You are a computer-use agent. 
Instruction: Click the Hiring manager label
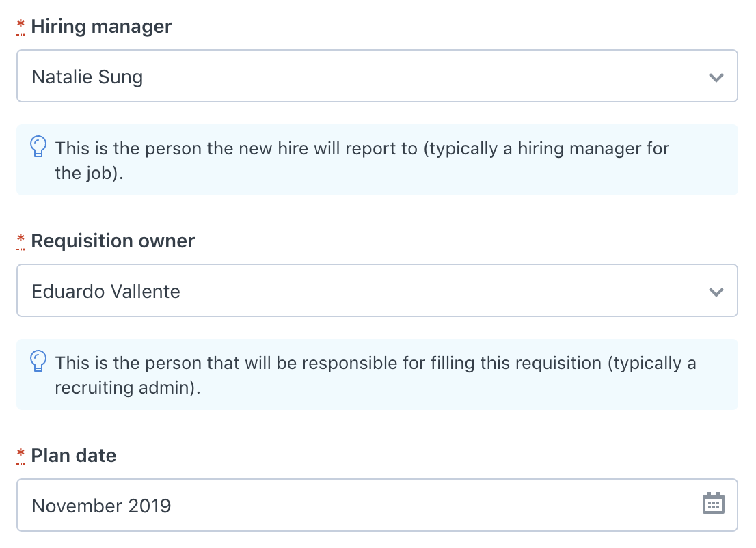pyautogui.click(x=101, y=26)
